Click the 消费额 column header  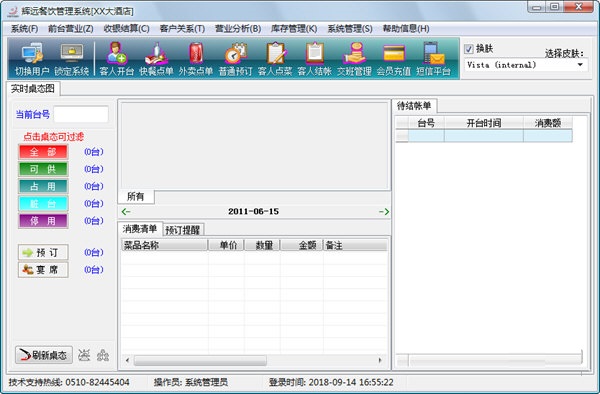548,123
